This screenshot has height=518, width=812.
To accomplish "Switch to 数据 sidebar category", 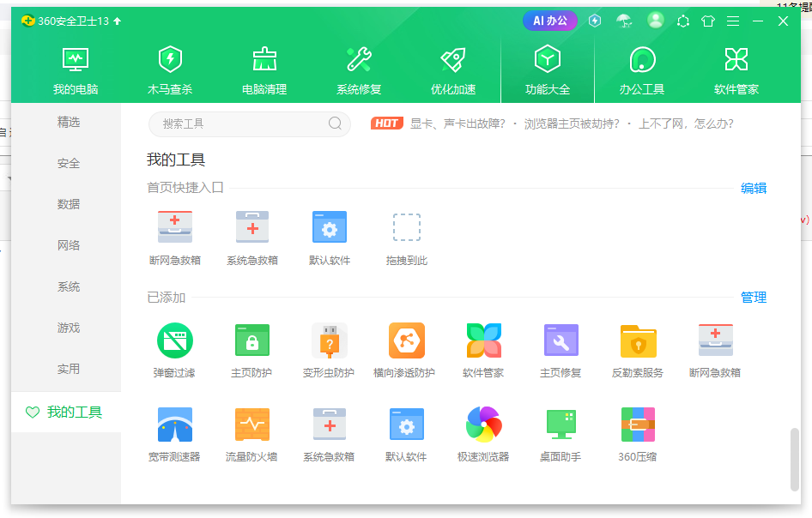I will click(69, 204).
